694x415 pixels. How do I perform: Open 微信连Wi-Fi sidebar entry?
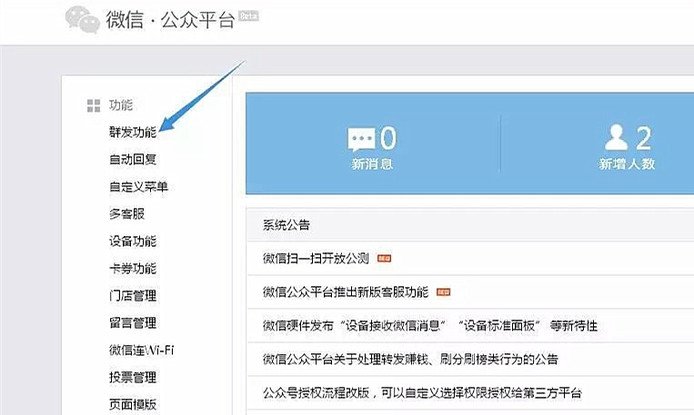pos(142,350)
